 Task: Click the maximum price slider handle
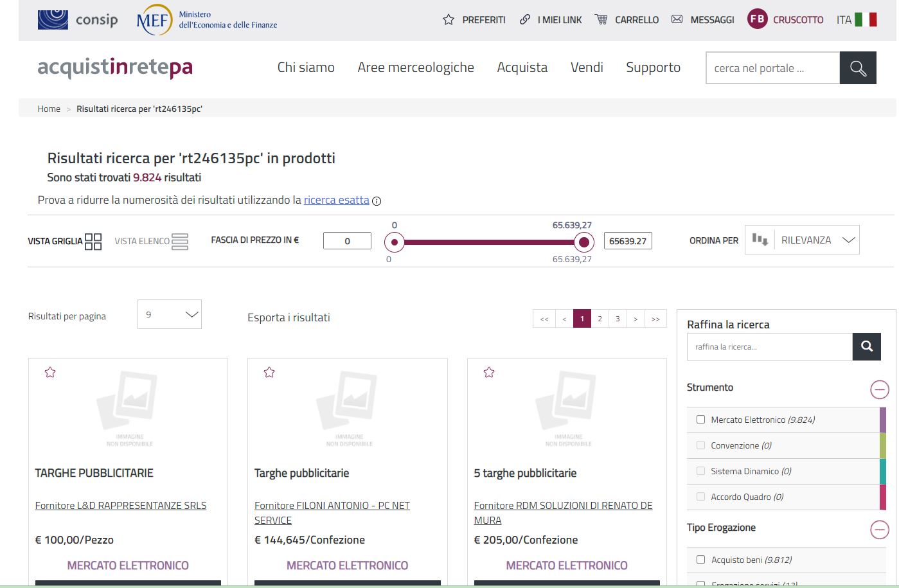tap(583, 242)
